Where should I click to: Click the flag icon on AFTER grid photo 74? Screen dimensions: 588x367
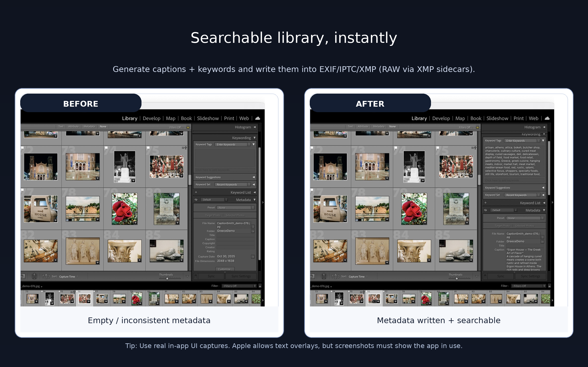[395, 148]
